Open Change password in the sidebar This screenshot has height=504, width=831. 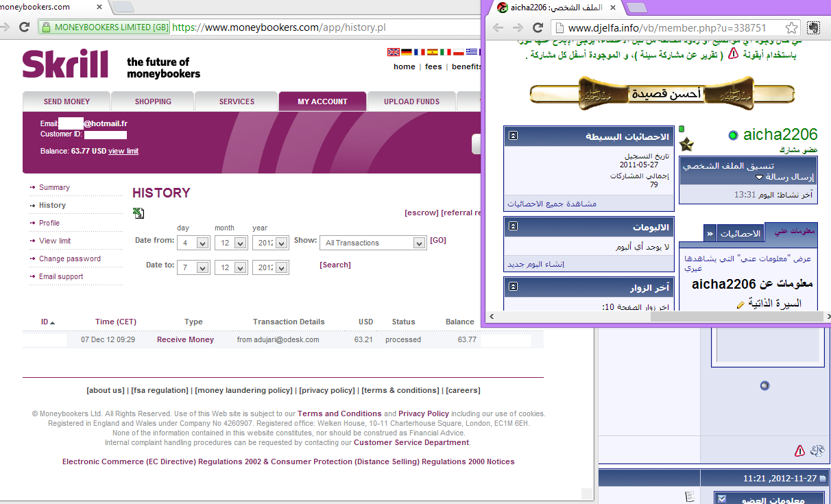[70, 259]
